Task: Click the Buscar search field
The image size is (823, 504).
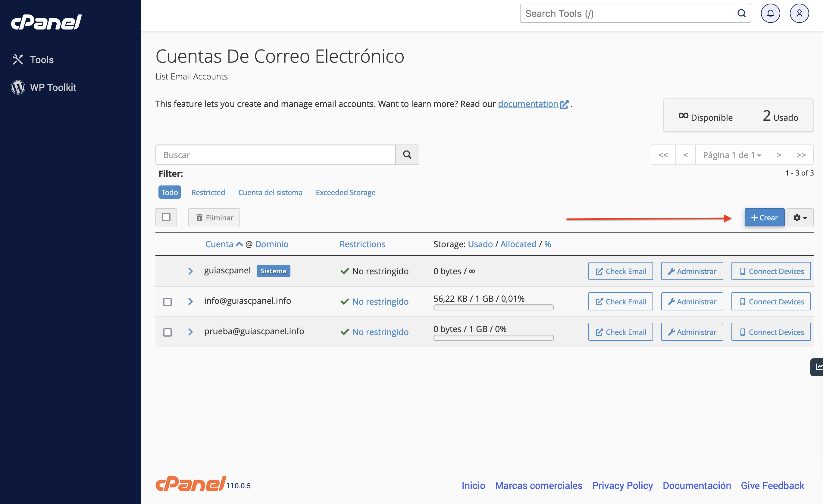Action: point(275,154)
